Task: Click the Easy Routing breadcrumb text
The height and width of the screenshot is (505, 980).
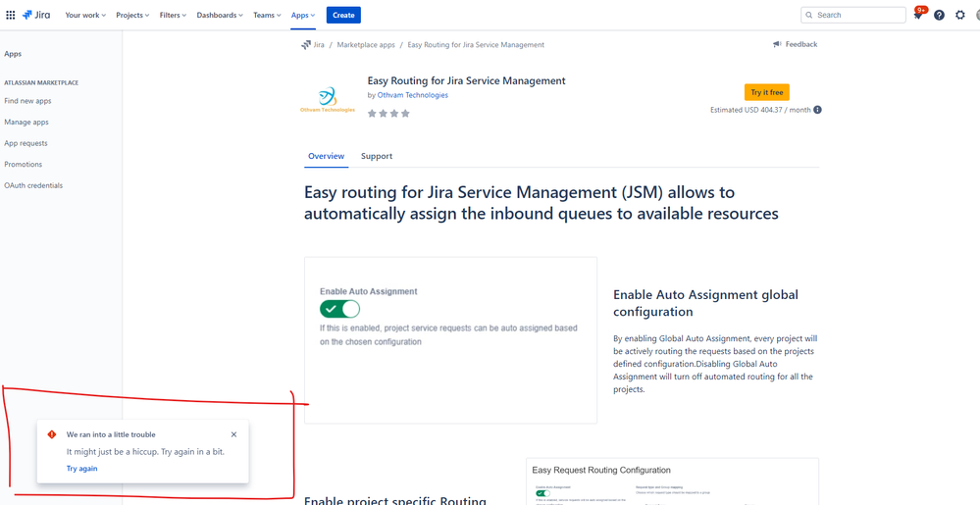Action: point(476,45)
